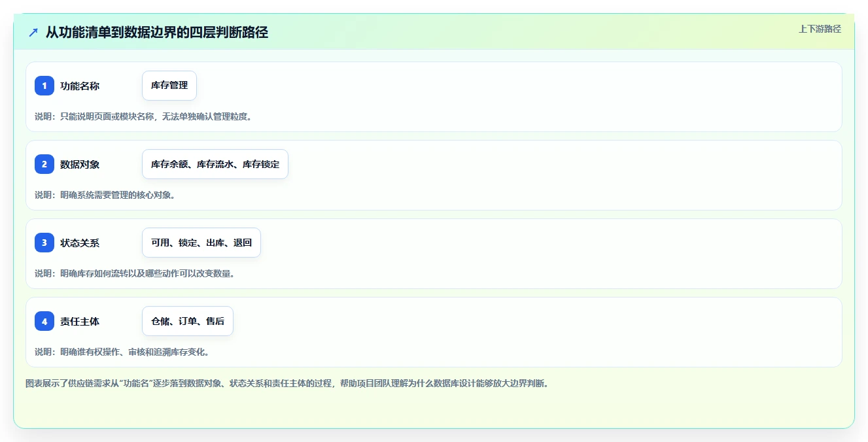
Task: Click the 数据对象 label
Action: pos(80,164)
